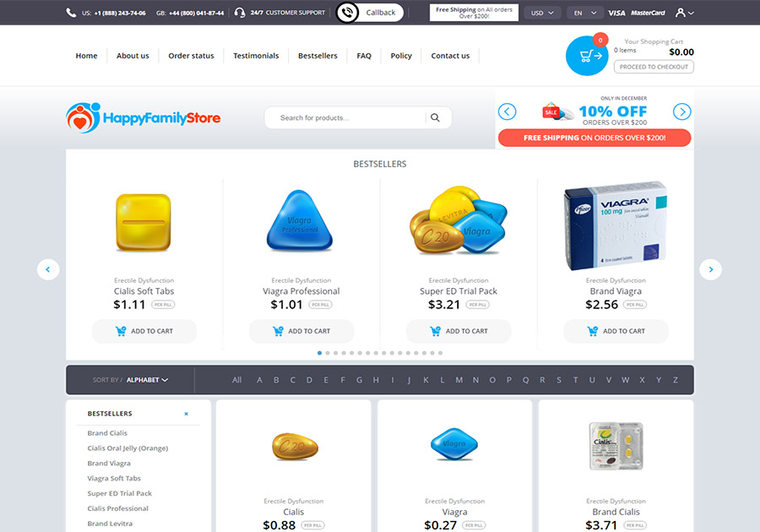Slide bestsellers carousel left

point(48,269)
